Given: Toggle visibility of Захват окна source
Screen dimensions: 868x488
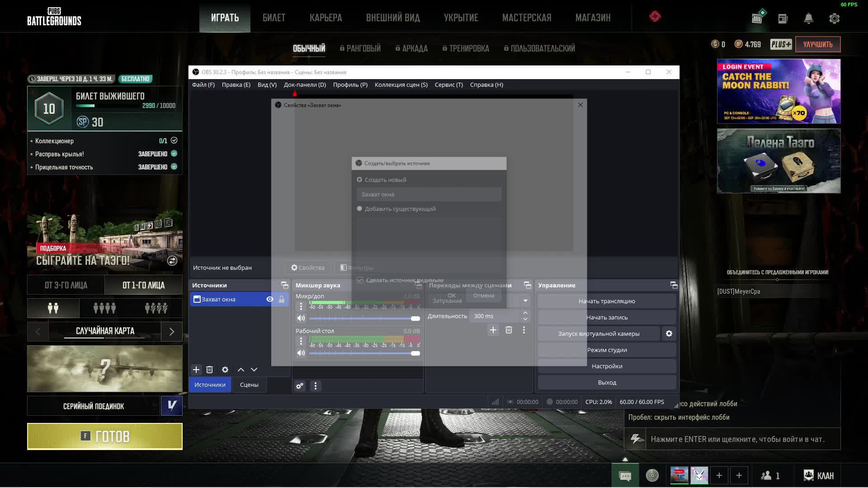Looking at the screenshot, I should point(270,299).
